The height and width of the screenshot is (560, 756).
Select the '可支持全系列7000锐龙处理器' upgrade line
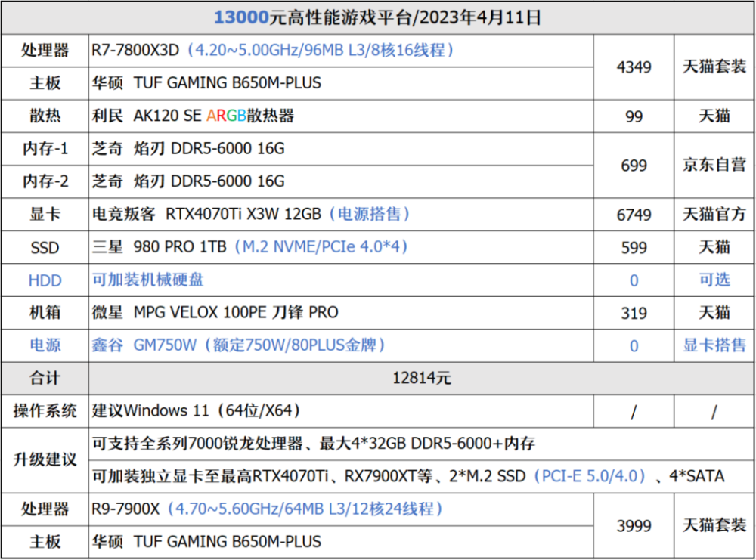pyautogui.click(x=422, y=444)
